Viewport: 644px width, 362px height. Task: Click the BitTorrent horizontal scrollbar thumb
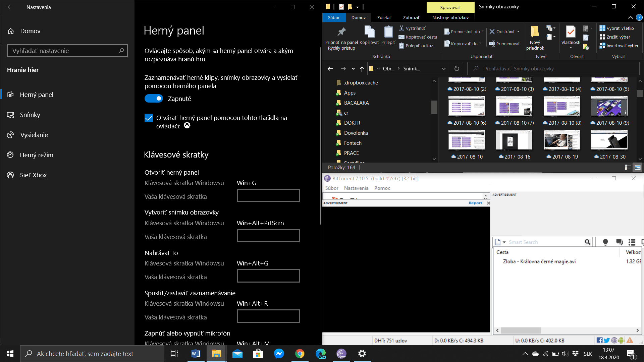tap(521, 330)
